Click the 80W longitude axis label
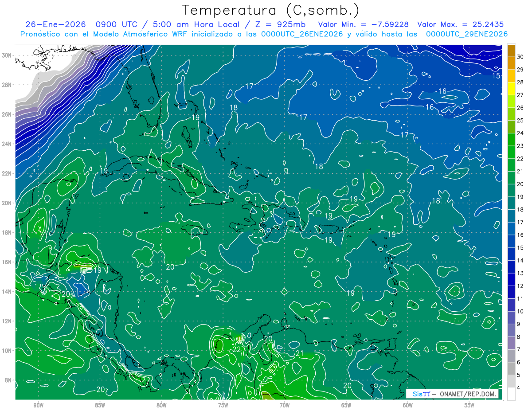Image resolution: width=532 pixels, height=411 pixels. point(161,406)
